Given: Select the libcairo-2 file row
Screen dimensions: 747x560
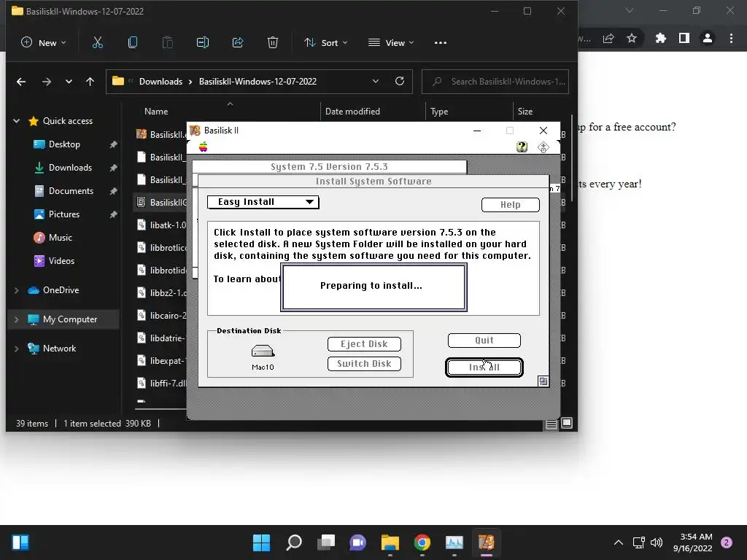Looking at the screenshot, I should pyautogui.click(x=162, y=315).
